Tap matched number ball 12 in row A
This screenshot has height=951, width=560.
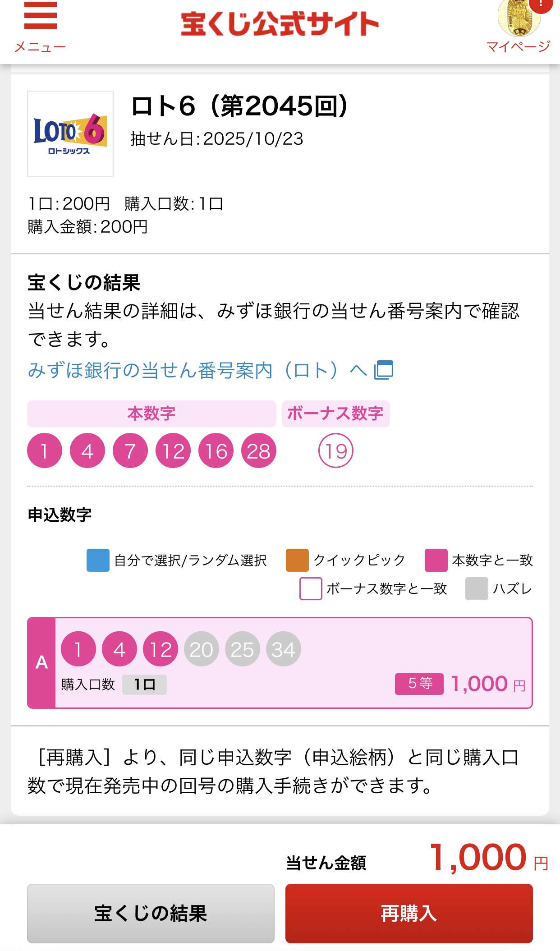(161, 649)
